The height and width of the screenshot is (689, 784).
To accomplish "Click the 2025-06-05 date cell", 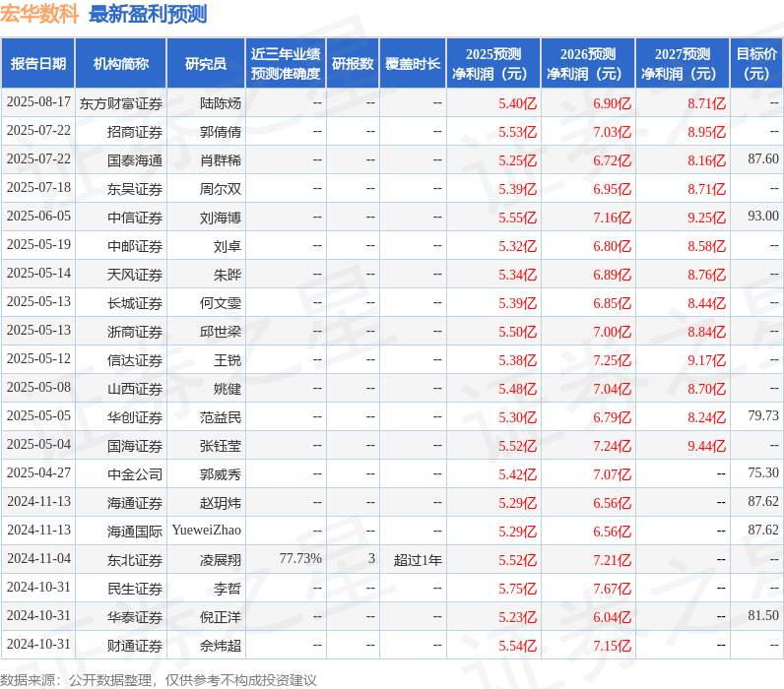I will point(38,216).
